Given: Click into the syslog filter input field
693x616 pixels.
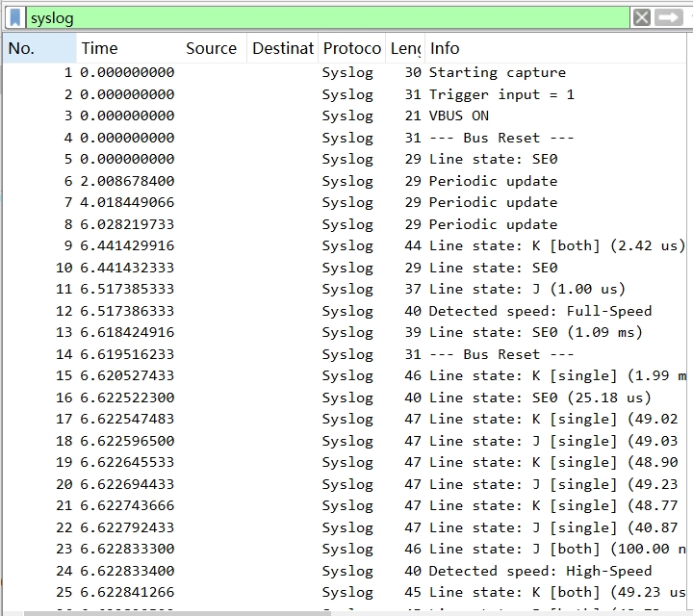Looking at the screenshot, I should coord(327,17).
